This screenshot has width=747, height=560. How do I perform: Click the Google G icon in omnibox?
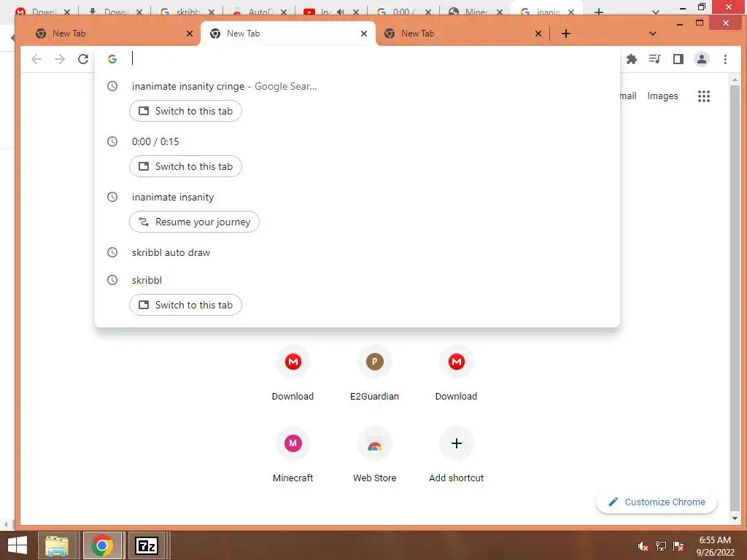(112, 59)
